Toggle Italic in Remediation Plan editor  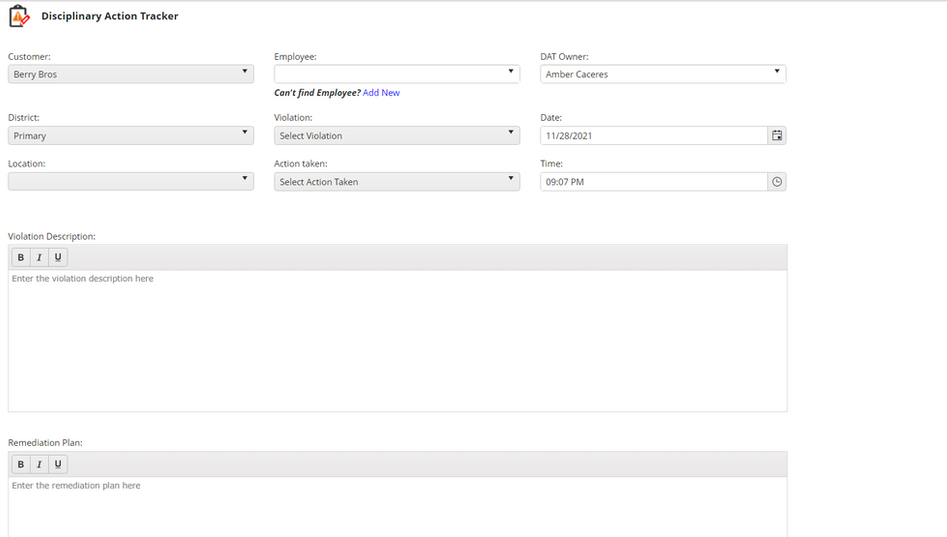(x=39, y=464)
